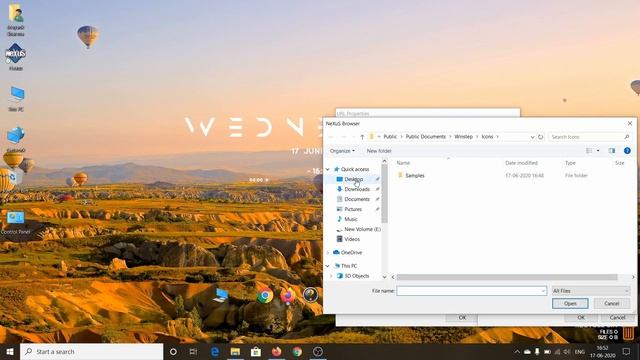Expand the 3D Objects tree node
Image resolution: width=640 pixels, height=360 pixels.
pyautogui.click(x=331, y=276)
